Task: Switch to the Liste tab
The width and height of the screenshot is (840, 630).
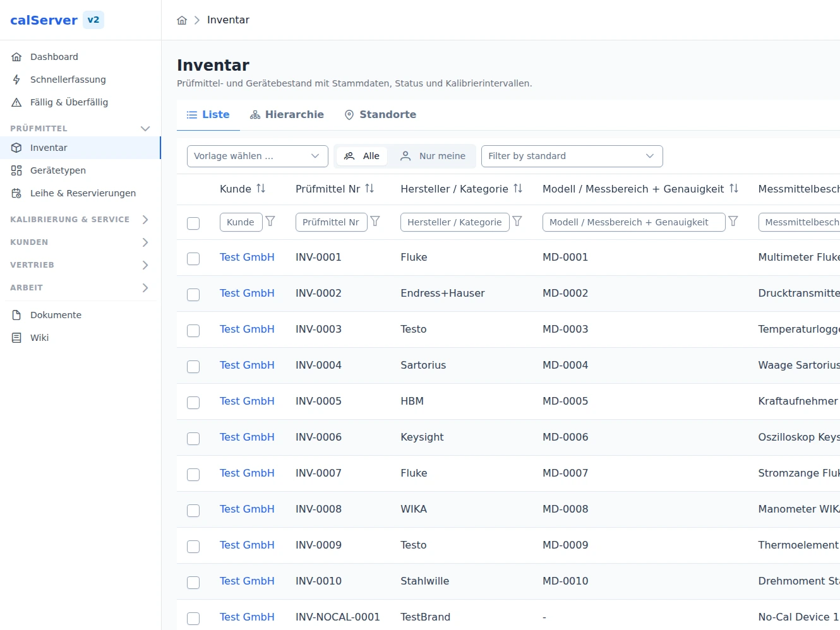Action: pos(208,115)
